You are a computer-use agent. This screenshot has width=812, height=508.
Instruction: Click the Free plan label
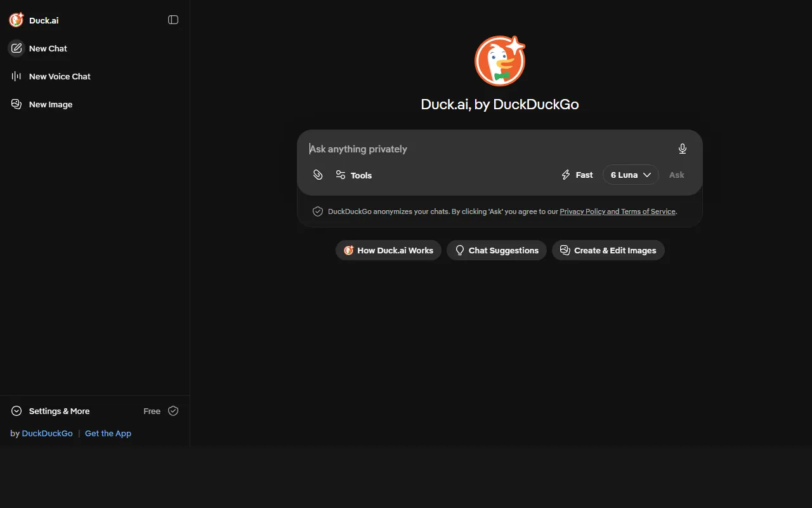(152, 411)
